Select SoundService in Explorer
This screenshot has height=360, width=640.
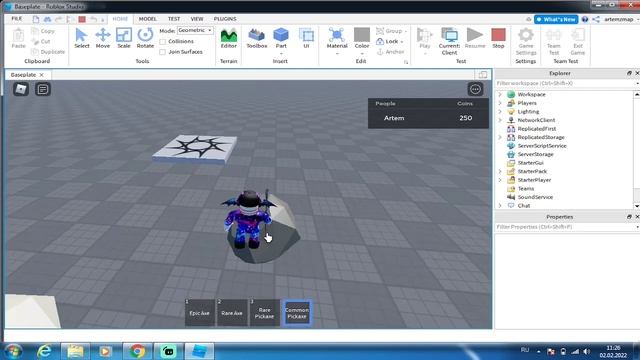pos(535,197)
